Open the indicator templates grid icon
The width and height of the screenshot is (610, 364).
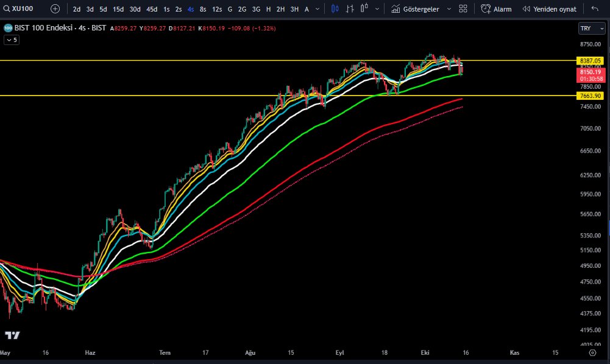coord(463,9)
